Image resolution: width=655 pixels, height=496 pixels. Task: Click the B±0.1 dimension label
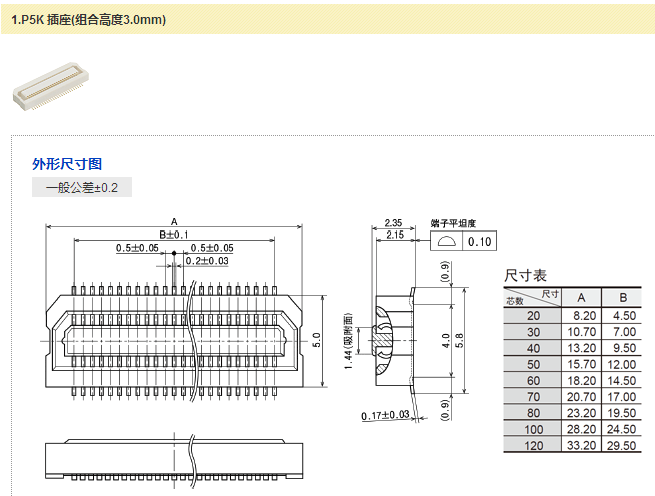[x=173, y=234]
